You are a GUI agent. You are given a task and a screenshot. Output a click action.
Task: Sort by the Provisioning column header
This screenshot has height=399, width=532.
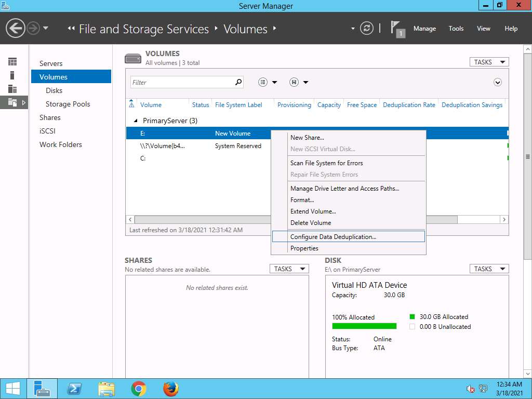coord(294,105)
